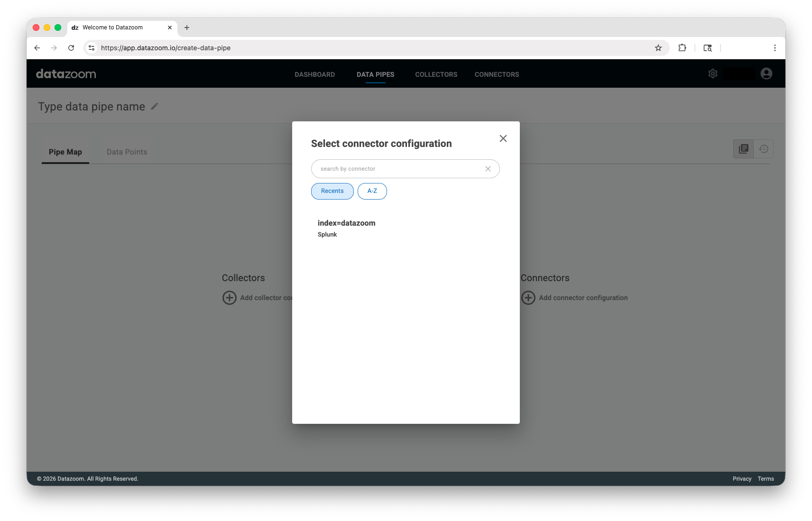Open settings gear in header
The height and width of the screenshot is (521, 812).
coord(712,73)
